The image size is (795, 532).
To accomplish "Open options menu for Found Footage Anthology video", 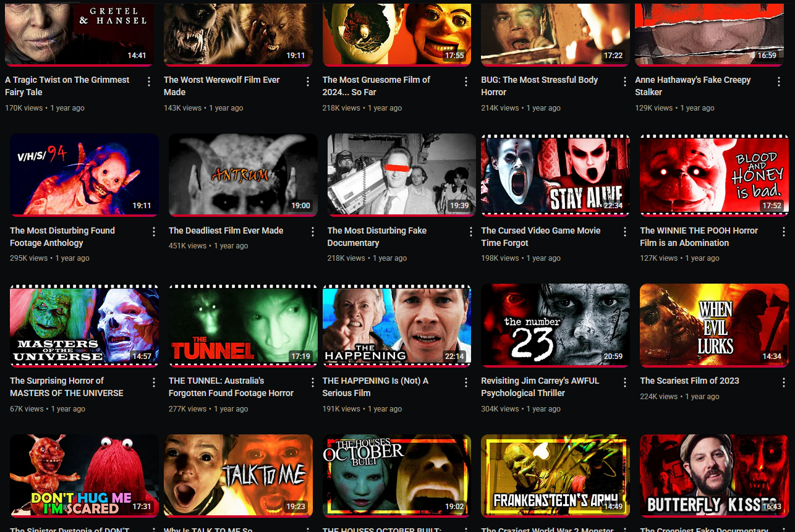I will [154, 232].
